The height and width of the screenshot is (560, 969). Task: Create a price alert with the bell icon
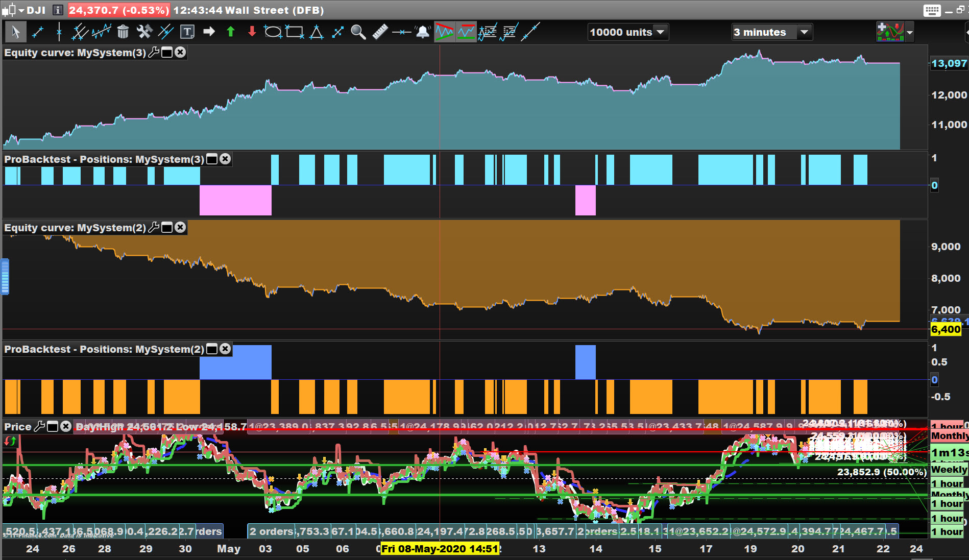(x=423, y=32)
